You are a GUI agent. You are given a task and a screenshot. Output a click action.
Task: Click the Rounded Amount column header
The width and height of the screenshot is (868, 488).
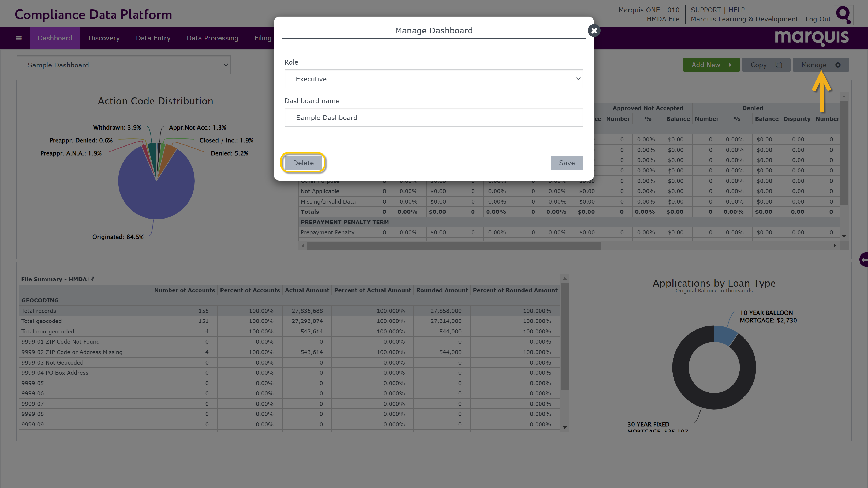[x=442, y=290]
